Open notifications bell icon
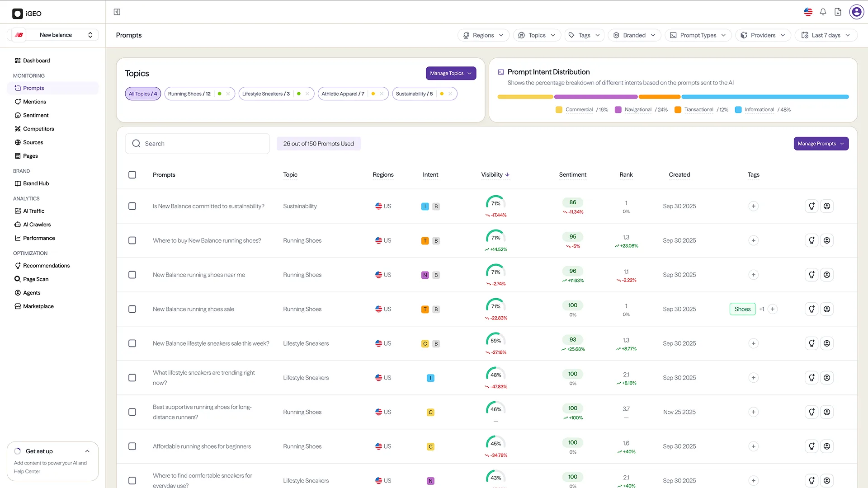The width and height of the screenshot is (868, 488). click(x=823, y=12)
